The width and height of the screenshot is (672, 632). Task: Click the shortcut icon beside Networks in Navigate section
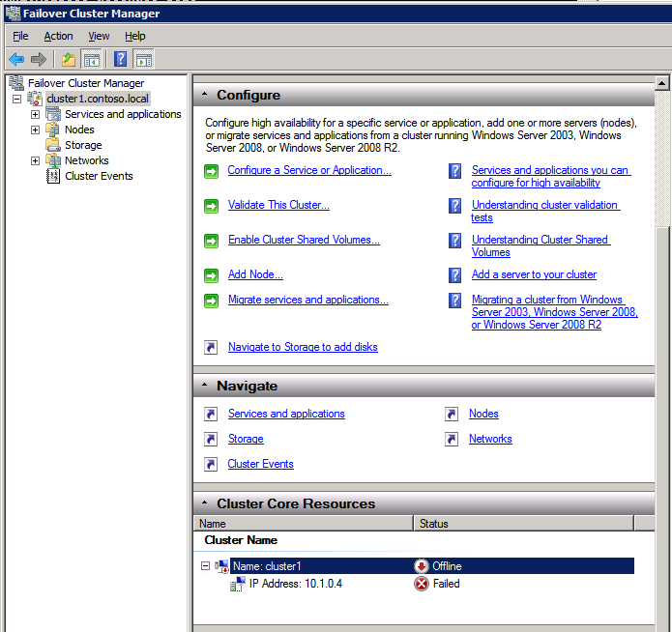click(452, 439)
